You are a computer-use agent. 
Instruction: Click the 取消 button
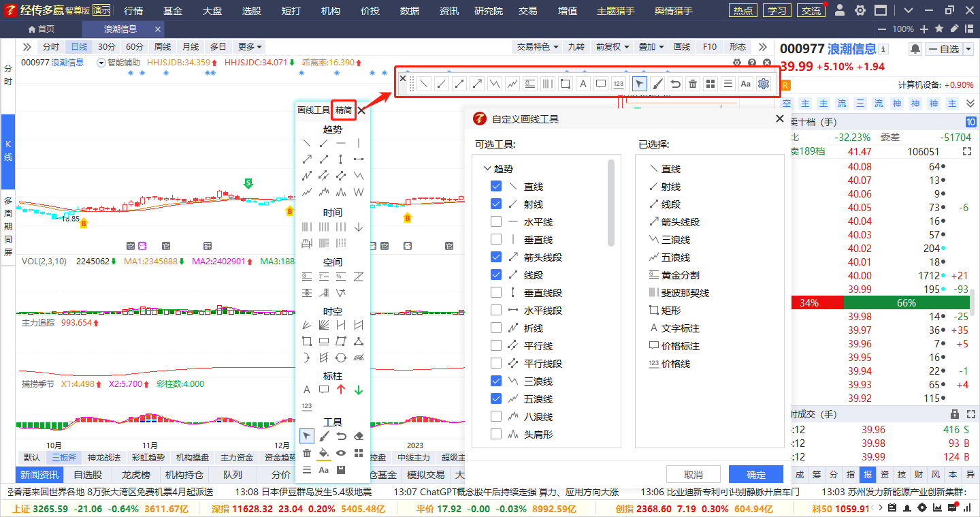(693, 475)
